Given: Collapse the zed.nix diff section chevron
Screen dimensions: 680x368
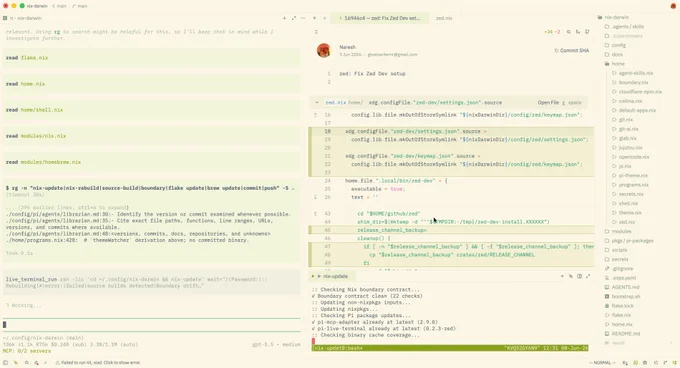Looking at the screenshot, I should [317, 103].
